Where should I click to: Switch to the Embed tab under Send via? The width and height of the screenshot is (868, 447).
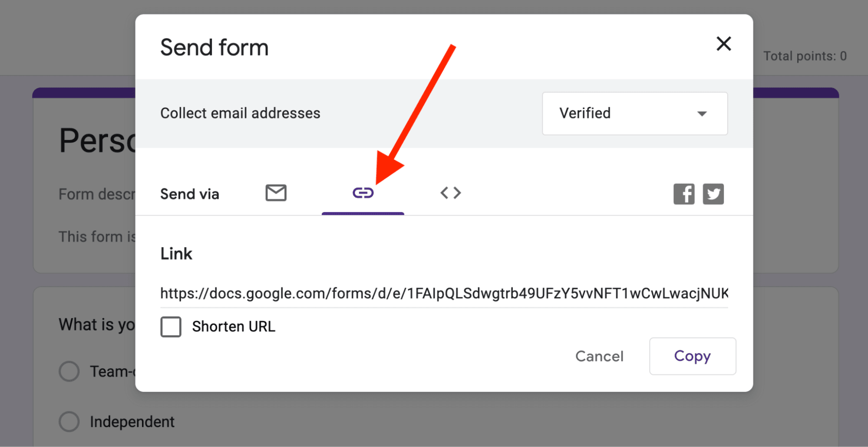[x=450, y=193]
